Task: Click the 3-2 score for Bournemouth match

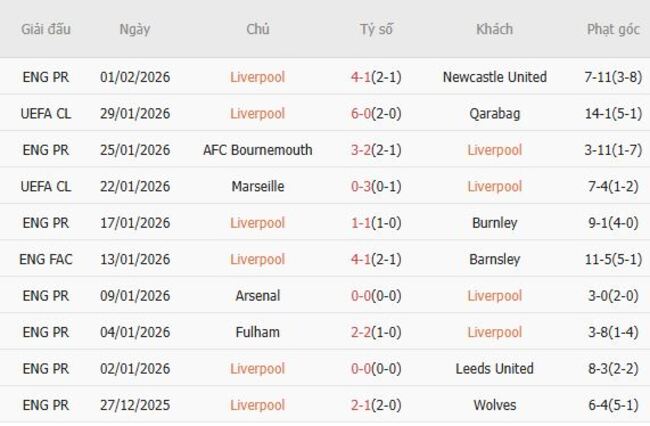Action: pos(376,150)
